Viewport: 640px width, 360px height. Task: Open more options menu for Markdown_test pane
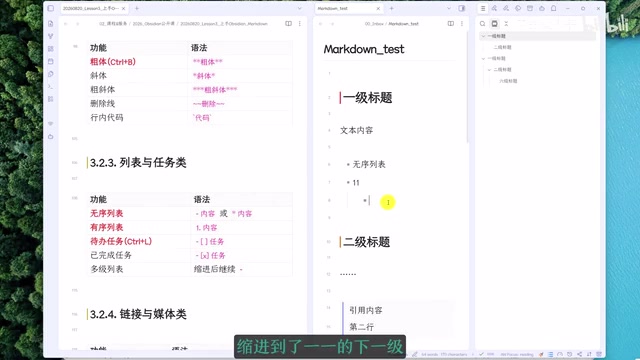coord(462,24)
